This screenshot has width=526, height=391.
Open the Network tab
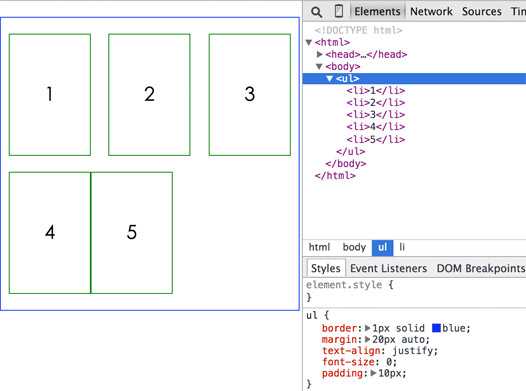pyautogui.click(x=431, y=11)
